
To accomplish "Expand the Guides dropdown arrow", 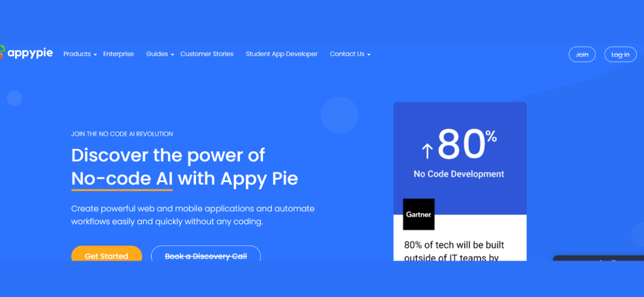I will coord(173,55).
